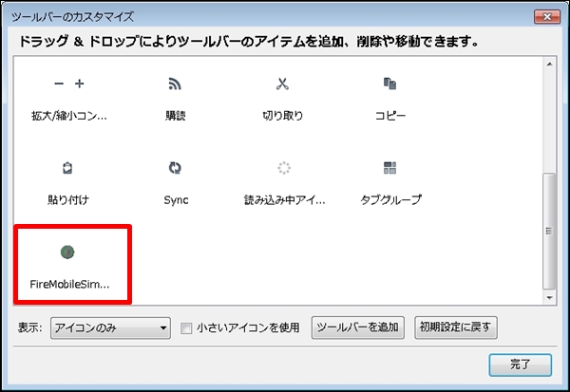Screen dimensions: 570x392
Task: Click the zoom in plus icon
Action: (x=79, y=84)
